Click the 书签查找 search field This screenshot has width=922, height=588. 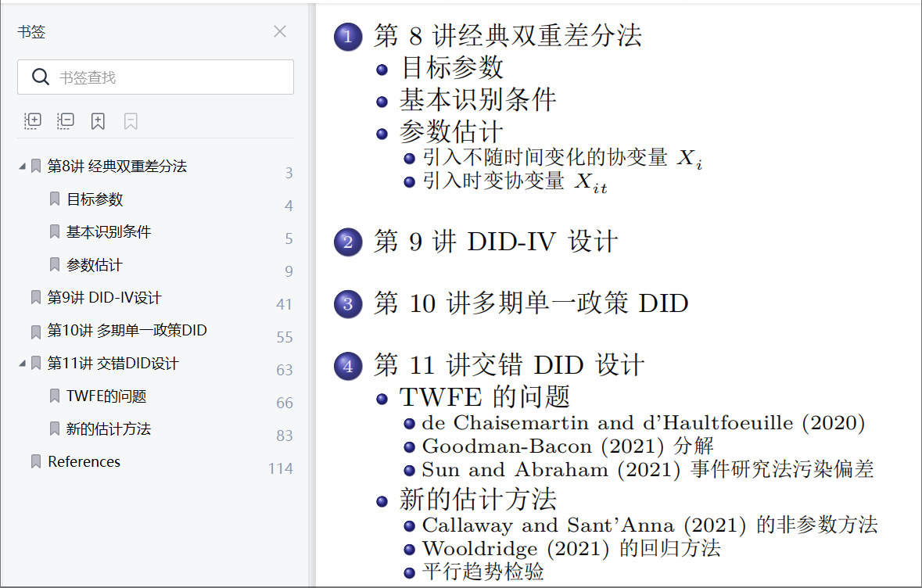point(156,77)
